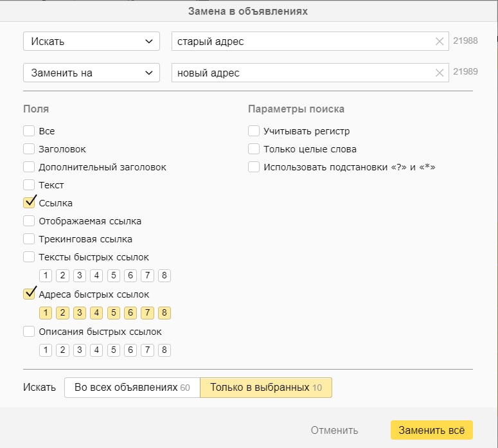Click Отменить to cancel the dialog
The width and height of the screenshot is (498, 448).
[x=334, y=430]
